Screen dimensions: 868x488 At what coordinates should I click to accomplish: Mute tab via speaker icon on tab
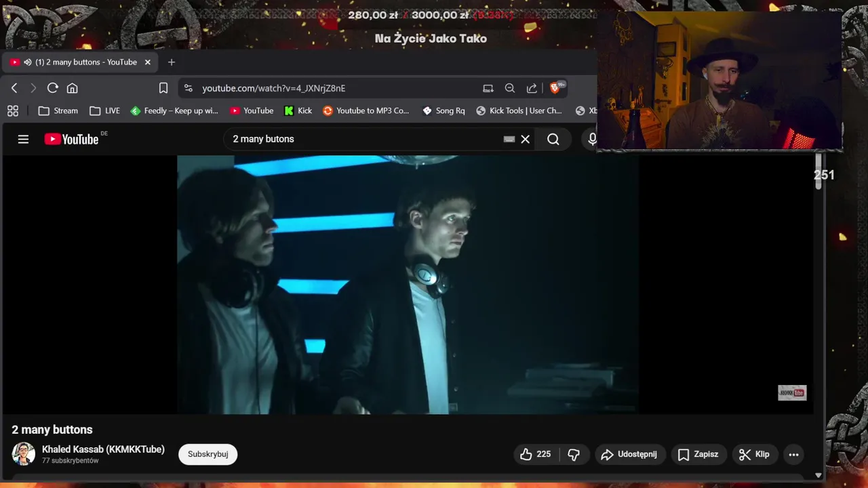[x=28, y=62]
